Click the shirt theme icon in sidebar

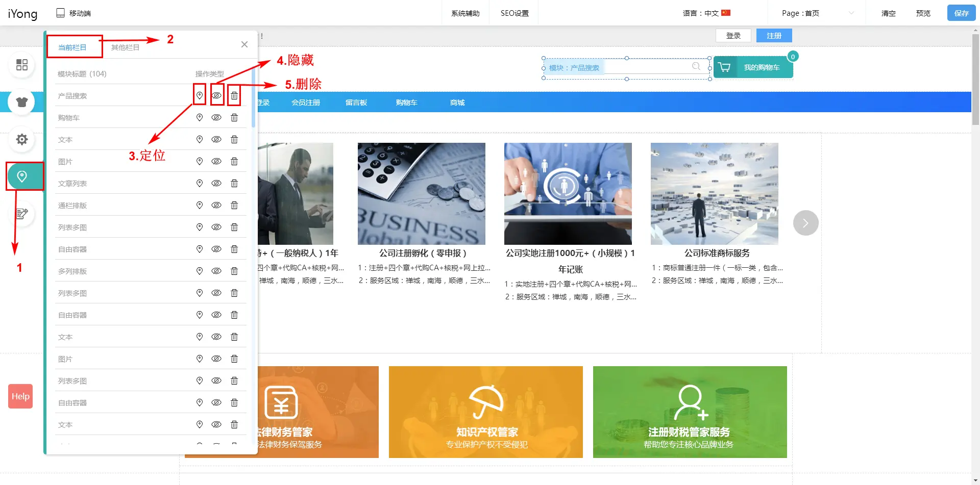point(22,102)
